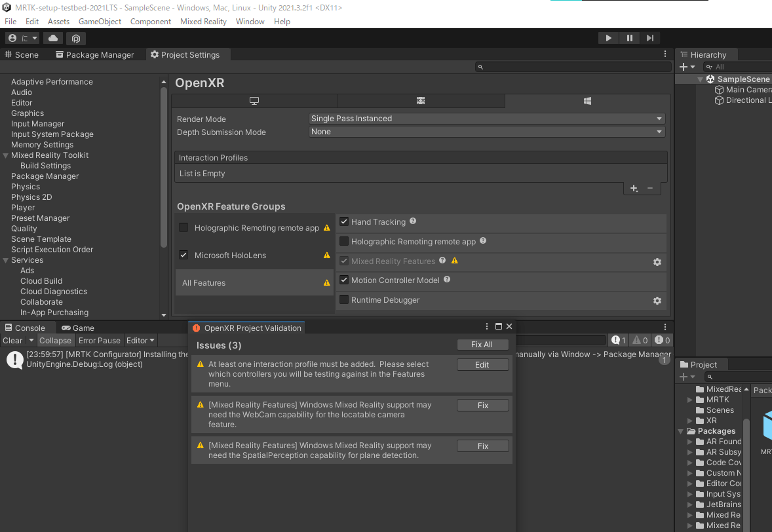Open the Clear button dropdown arrow
This screenshot has width=772, height=532.
pyautogui.click(x=31, y=340)
